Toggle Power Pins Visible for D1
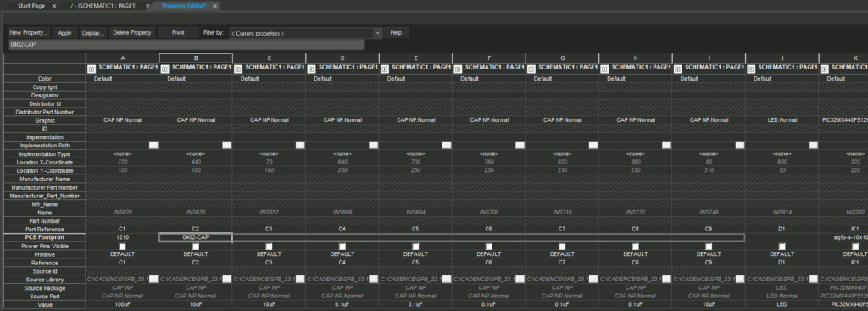This screenshot has width=868, height=311. point(782,247)
